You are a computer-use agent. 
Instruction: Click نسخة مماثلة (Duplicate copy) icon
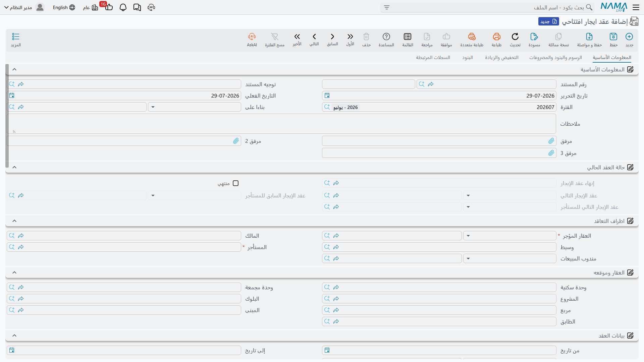click(x=558, y=37)
